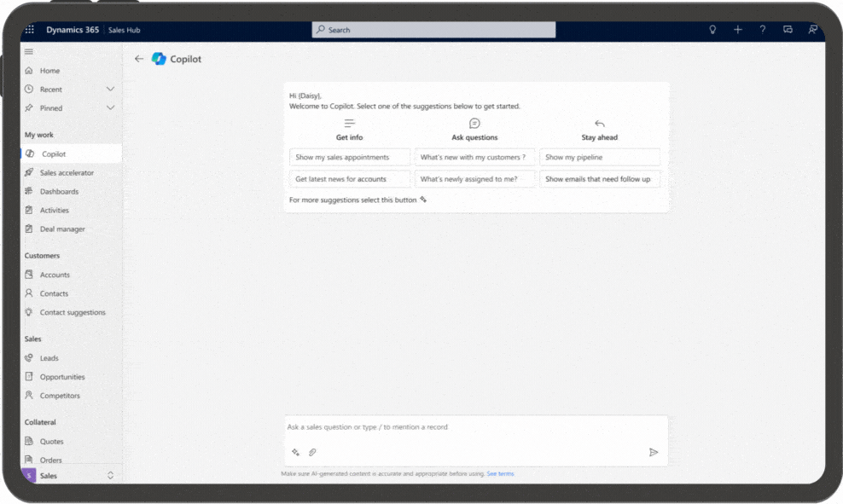Viewport: 843px width, 504px height.
Task: Open Contact suggestions in sidebar
Action: point(71,312)
